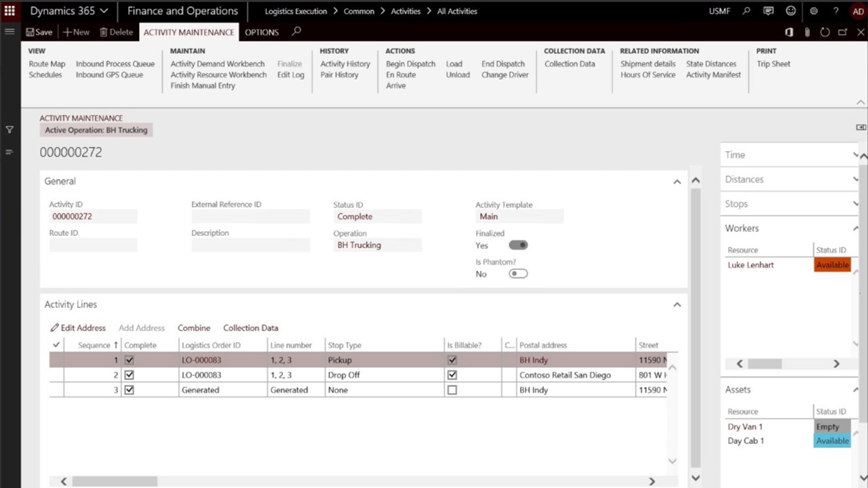Open Collection Data in ribbon
The width and height of the screenshot is (868, 488).
[570, 64]
